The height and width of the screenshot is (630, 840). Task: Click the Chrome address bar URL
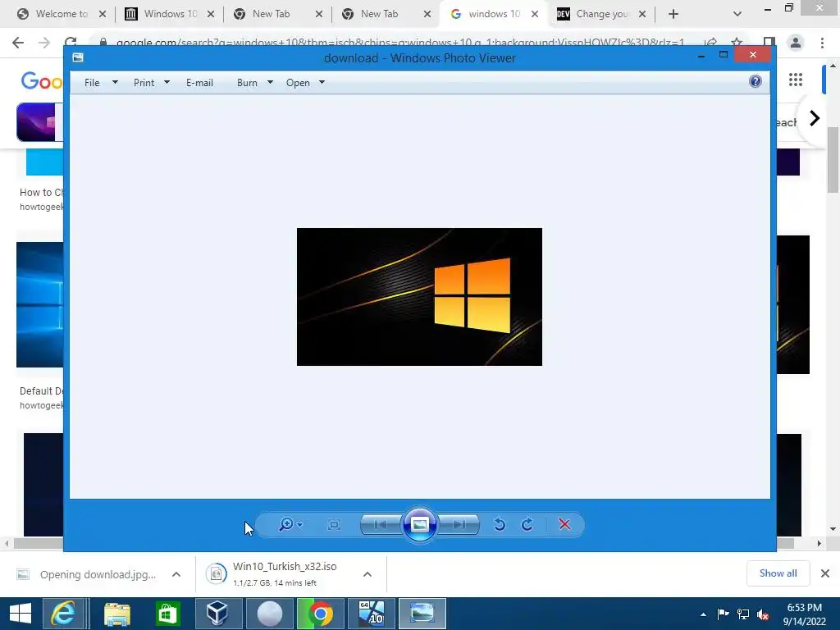point(400,43)
